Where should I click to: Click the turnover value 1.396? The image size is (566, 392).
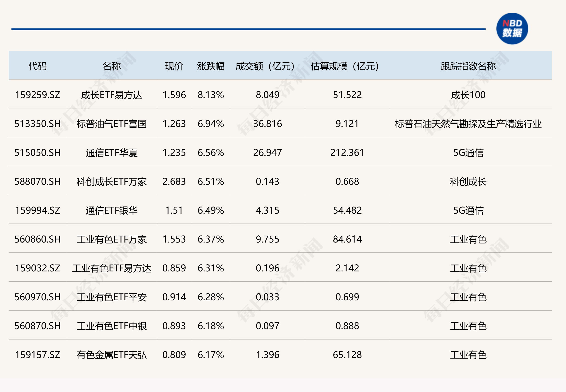click(x=268, y=355)
